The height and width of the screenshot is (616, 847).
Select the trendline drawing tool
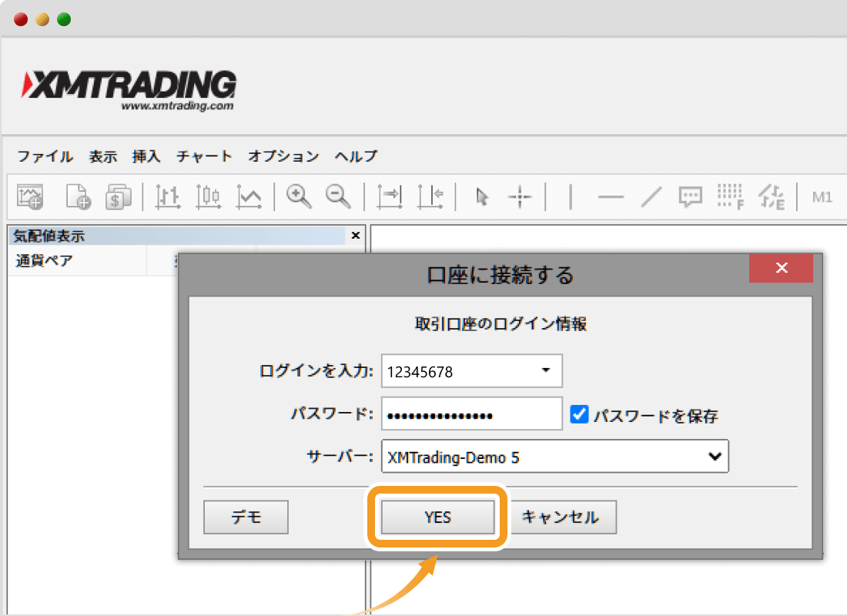tap(651, 196)
